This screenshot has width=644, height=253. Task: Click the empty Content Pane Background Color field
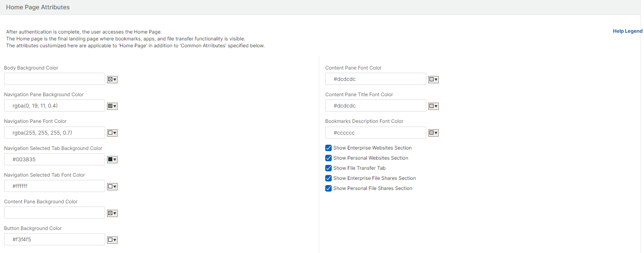(55, 213)
